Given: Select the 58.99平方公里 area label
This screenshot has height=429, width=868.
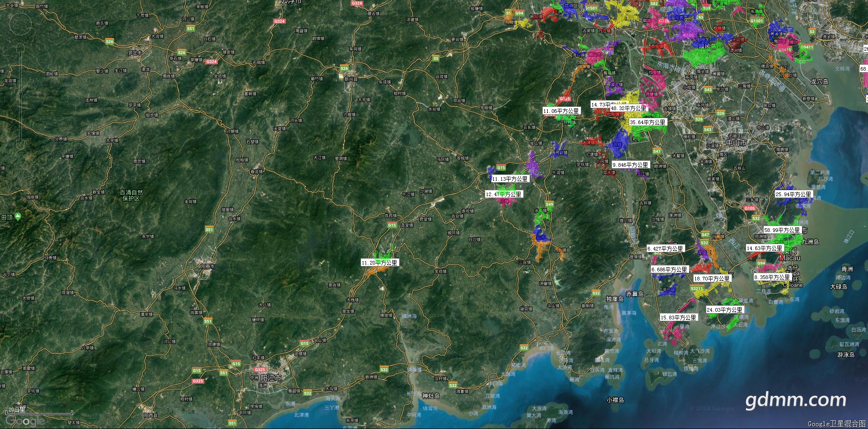Looking at the screenshot, I should [782, 230].
